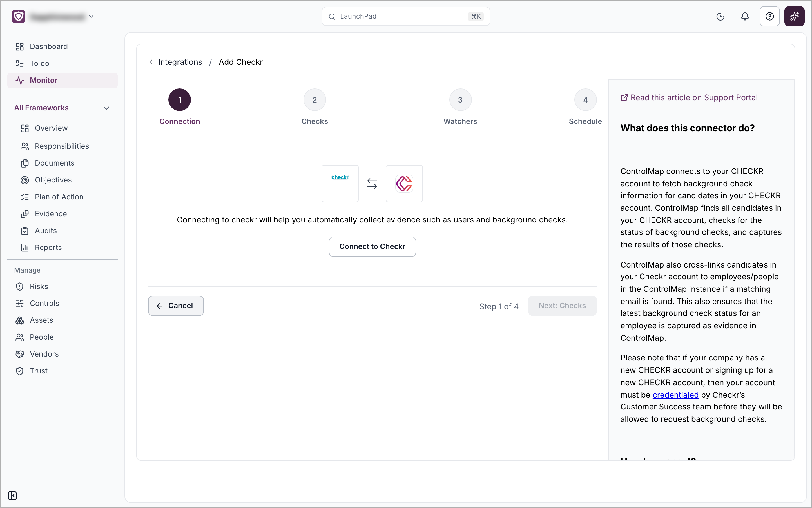Viewport: 812px width, 508px height.
Task: Select Monitor in the sidebar
Action: point(63,80)
